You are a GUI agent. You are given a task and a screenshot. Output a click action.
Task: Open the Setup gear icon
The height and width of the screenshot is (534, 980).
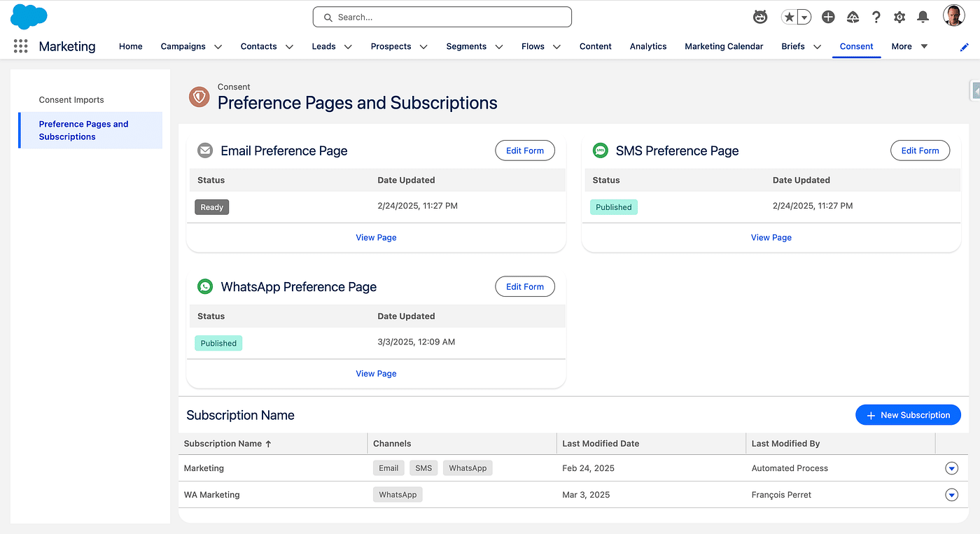pos(899,17)
